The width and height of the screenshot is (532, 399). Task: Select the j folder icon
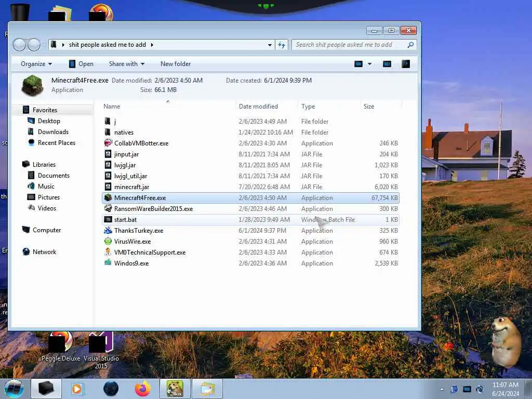pyautogui.click(x=108, y=121)
